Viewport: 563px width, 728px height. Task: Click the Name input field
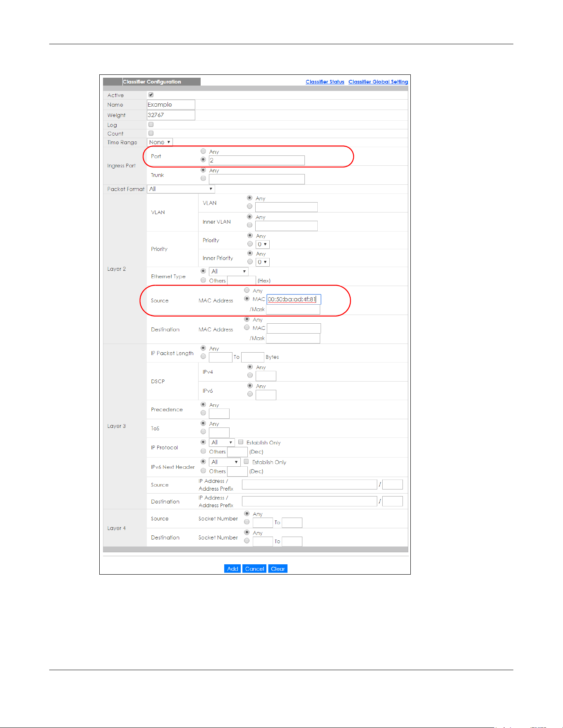click(x=171, y=105)
